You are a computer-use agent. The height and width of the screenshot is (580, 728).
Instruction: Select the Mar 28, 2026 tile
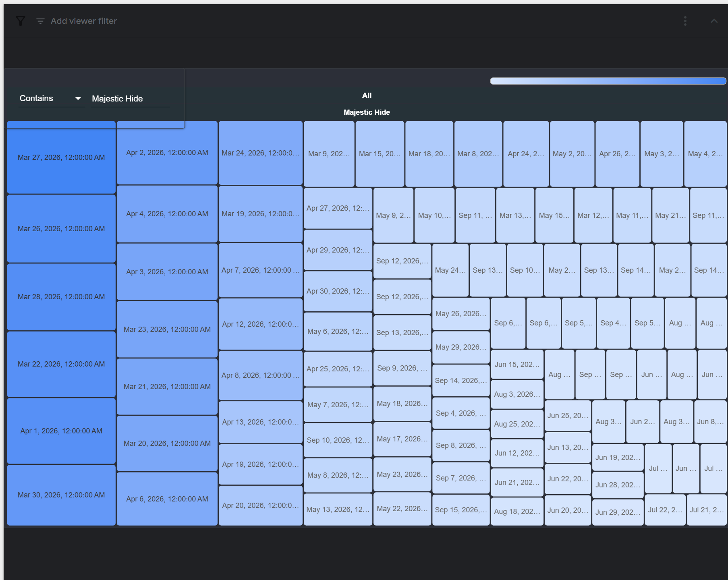click(61, 297)
